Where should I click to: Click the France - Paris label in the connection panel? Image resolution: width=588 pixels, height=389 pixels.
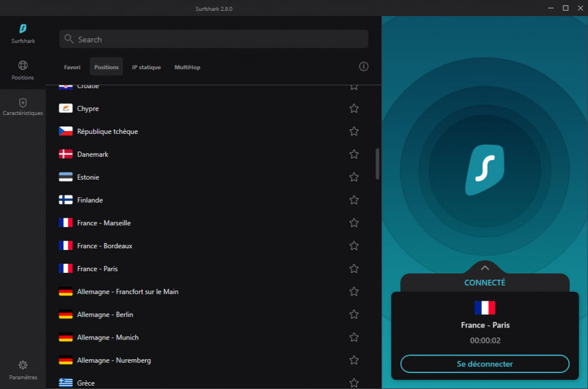pyautogui.click(x=485, y=325)
